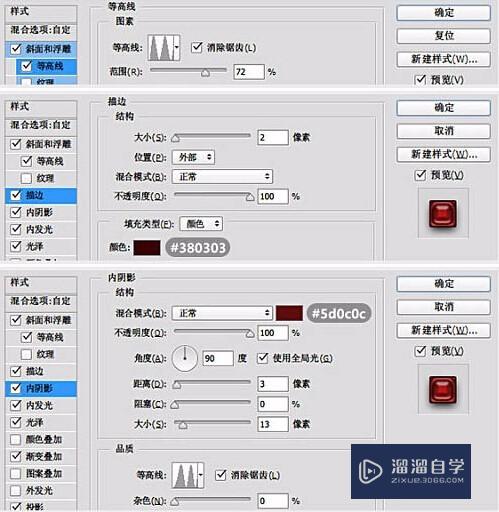Viewport: 499px width, 512px height.
Task: Toggle 使用全局光 checkbox
Action: point(263,358)
